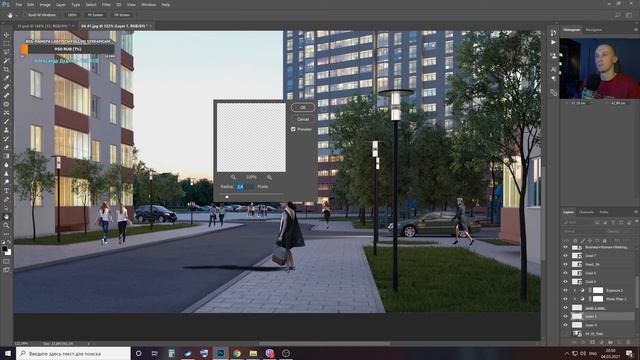The image size is (640, 360).
Task: Switch to the Channels tab
Action: tap(586, 212)
